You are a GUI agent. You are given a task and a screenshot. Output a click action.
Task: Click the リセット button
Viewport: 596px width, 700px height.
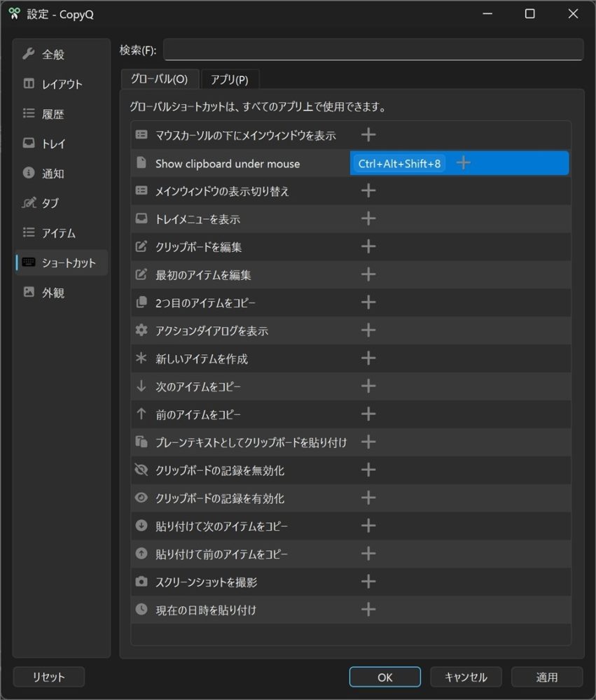click(x=49, y=677)
